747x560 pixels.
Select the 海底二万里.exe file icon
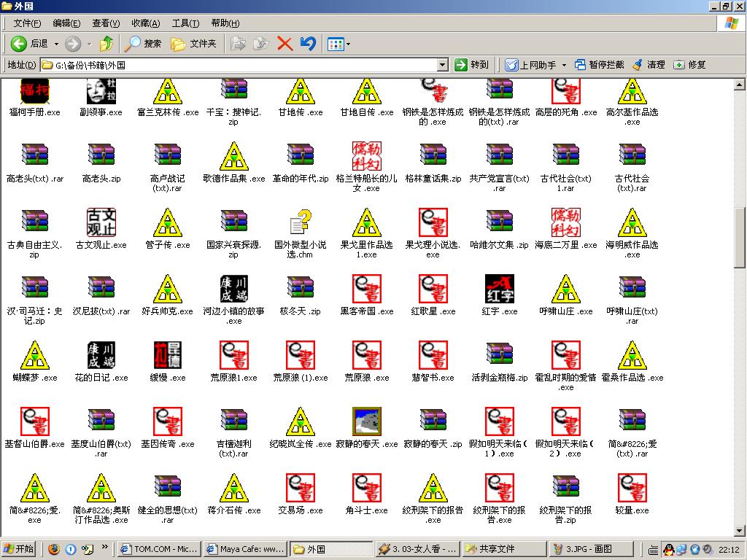click(565, 222)
